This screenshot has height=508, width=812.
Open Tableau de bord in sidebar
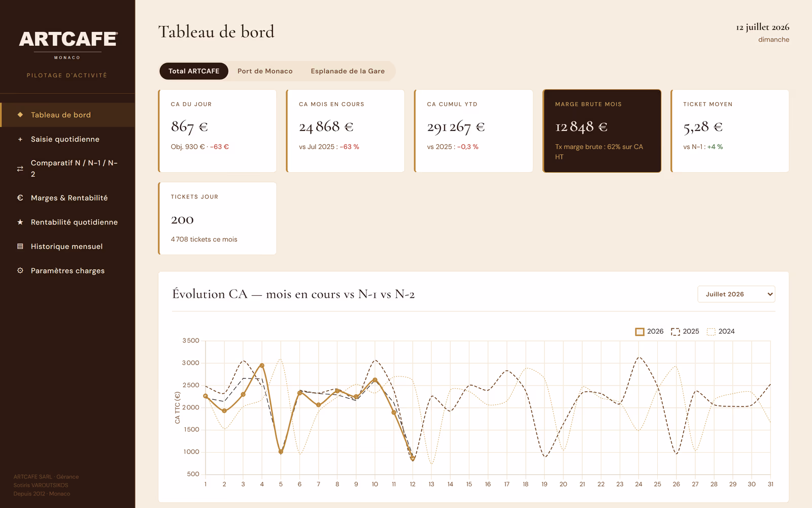[67, 115]
